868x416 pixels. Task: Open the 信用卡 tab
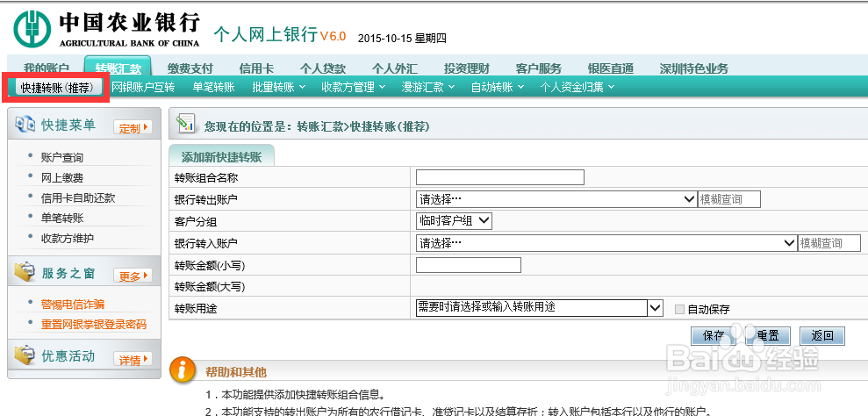[x=256, y=68]
